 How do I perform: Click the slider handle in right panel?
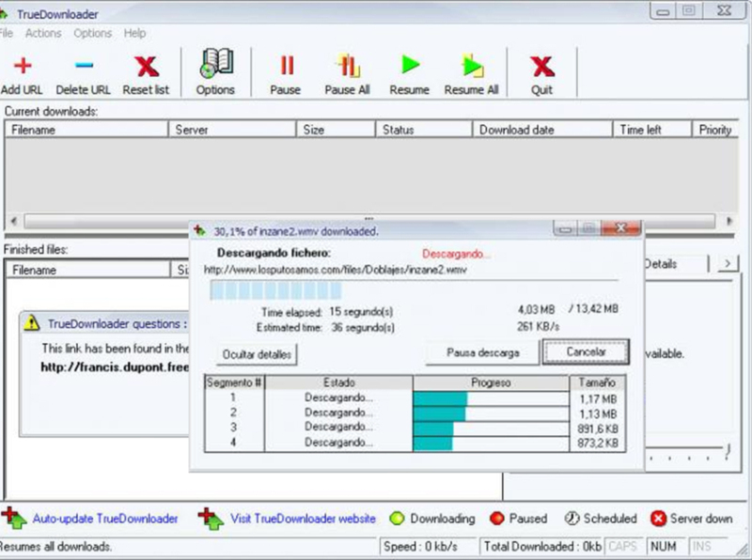(728, 450)
